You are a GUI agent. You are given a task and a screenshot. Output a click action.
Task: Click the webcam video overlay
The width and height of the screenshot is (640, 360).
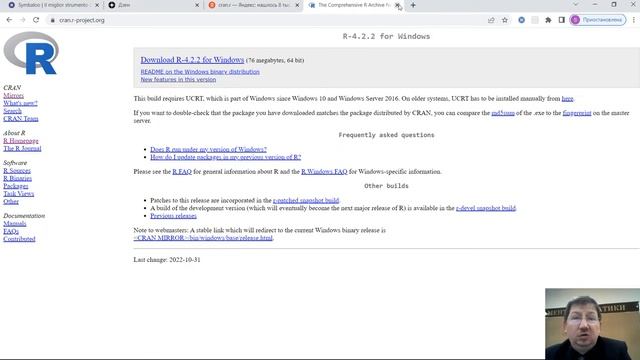592,324
